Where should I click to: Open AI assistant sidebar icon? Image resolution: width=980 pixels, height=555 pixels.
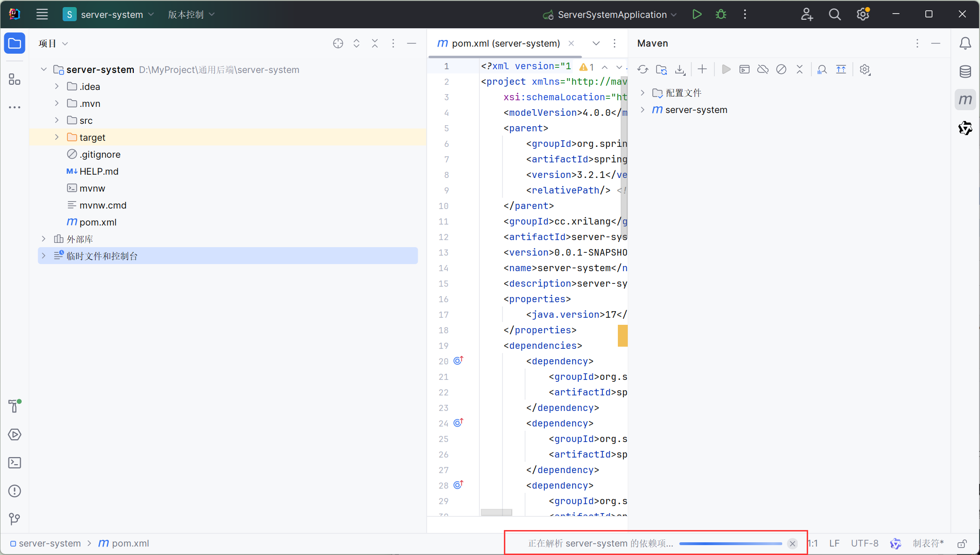pos(965,128)
